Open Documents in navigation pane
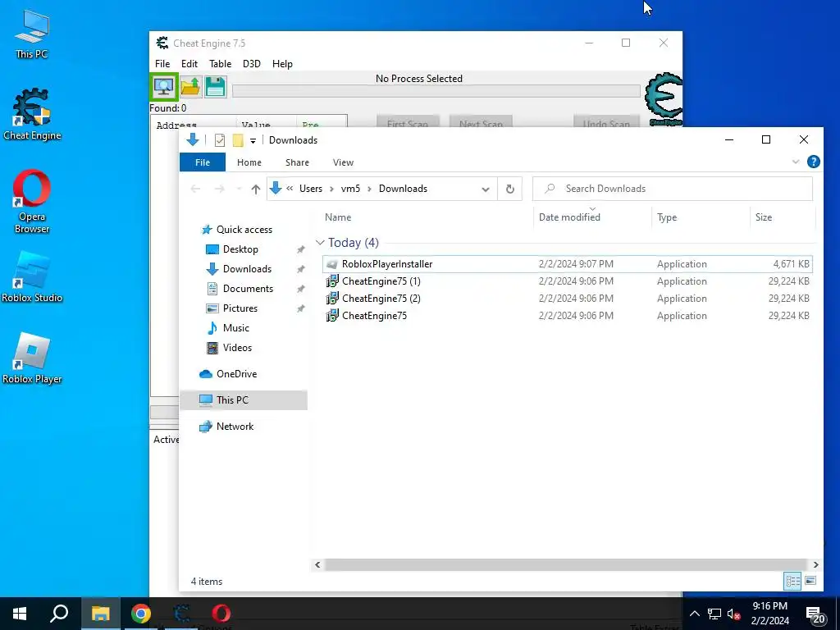The height and width of the screenshot is (630, 840). pos(248,288)
